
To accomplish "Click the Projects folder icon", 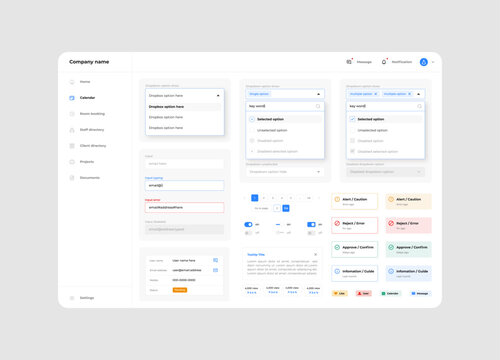I will click(72, 162).
